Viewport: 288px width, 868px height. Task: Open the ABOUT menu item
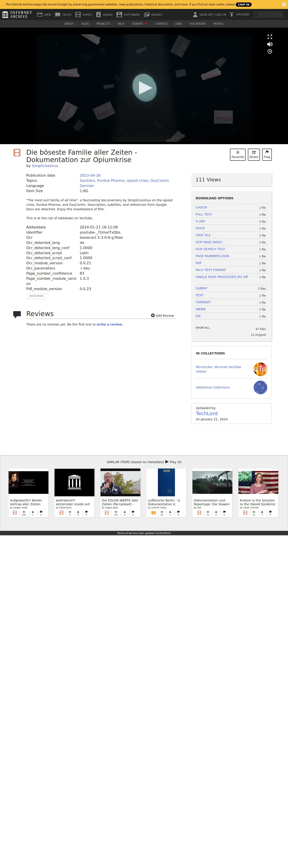pos(69,24)
